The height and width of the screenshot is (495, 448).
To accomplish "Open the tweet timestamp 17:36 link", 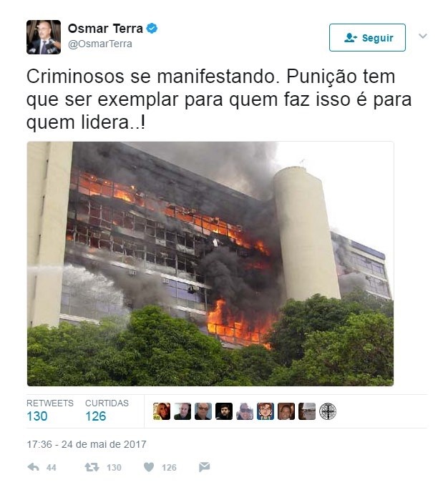I will [x=87, y=444].
